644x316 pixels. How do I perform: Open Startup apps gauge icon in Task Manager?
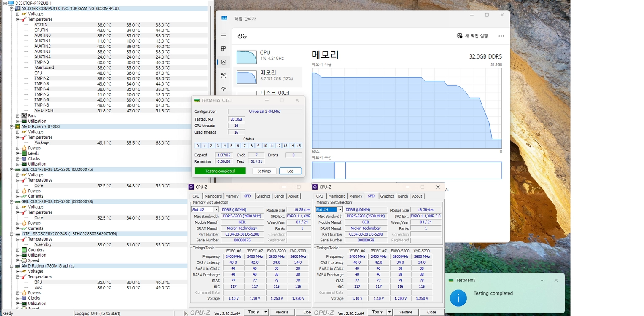coord(224,88)
